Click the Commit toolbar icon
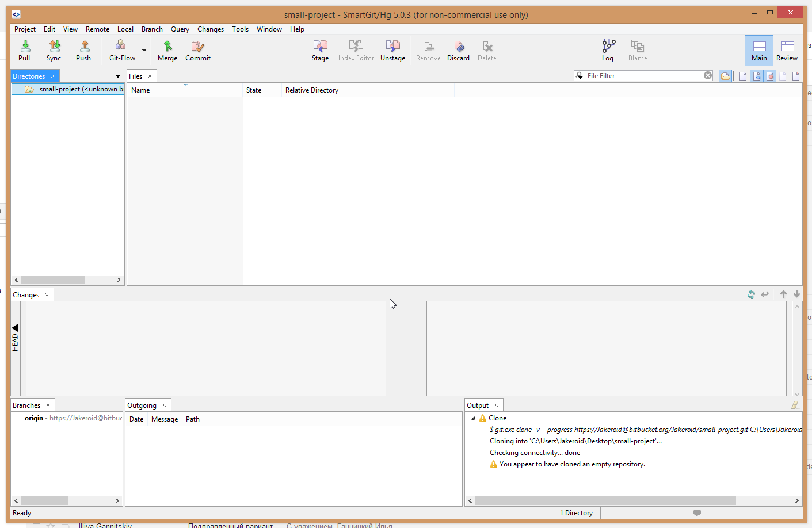Viewport: 812px width, 528px height. 198,50
